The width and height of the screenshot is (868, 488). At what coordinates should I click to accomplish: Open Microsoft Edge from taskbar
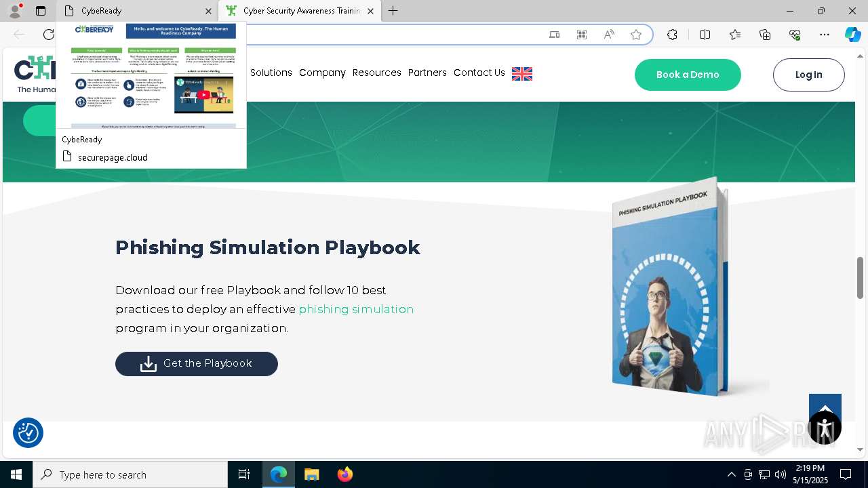point(279,474)
